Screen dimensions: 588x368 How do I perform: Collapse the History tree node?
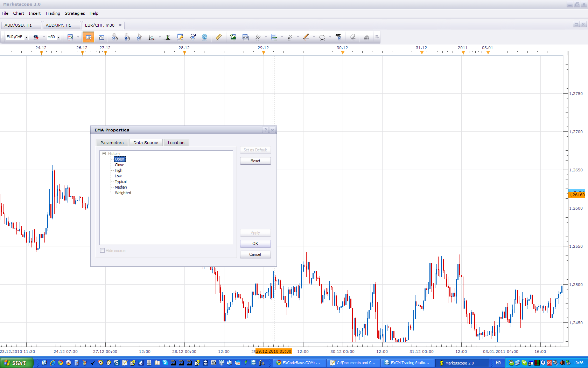coord(104,154)
